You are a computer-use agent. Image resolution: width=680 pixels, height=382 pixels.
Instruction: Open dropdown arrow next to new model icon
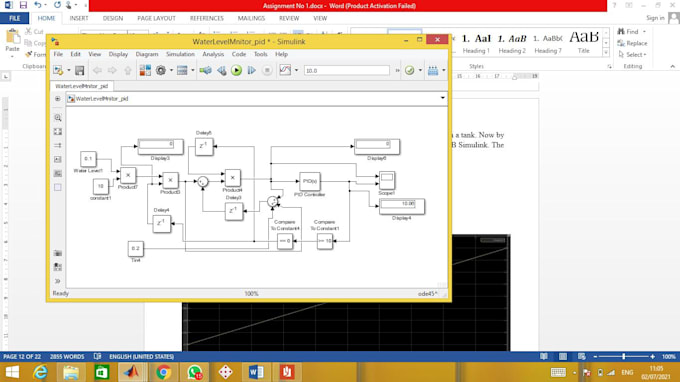(x=69, y=70)
